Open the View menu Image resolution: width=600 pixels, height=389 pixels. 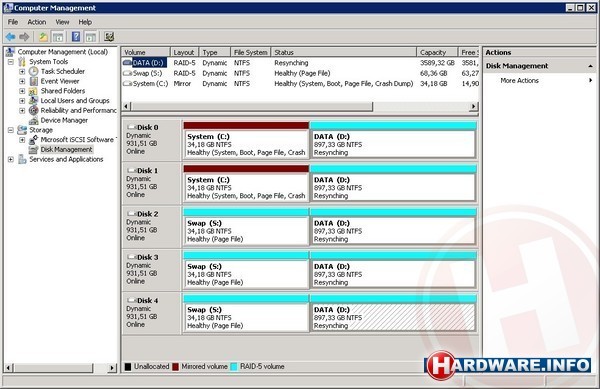point(62,22)
